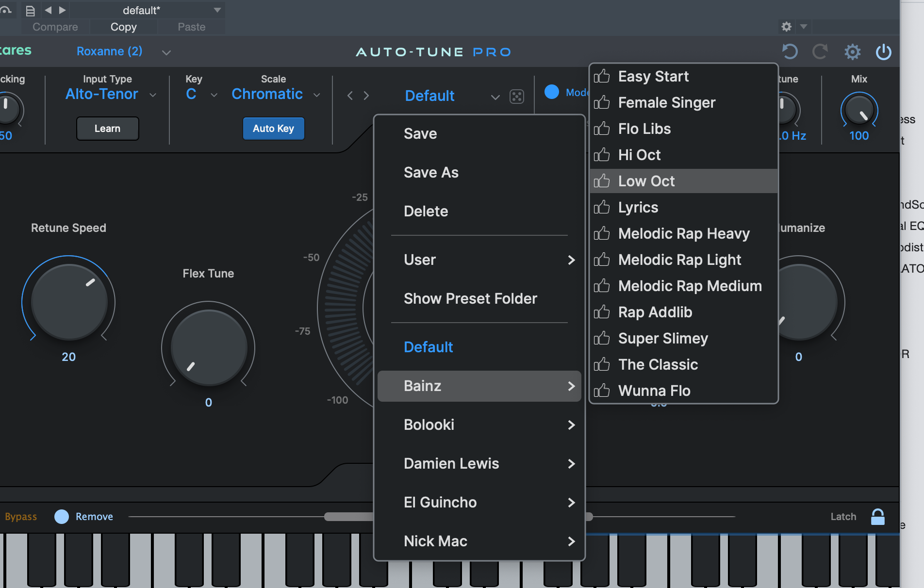Enable the Bypass toggle
Viewport: 924px width, 588px height.
[x=20, y=516]
